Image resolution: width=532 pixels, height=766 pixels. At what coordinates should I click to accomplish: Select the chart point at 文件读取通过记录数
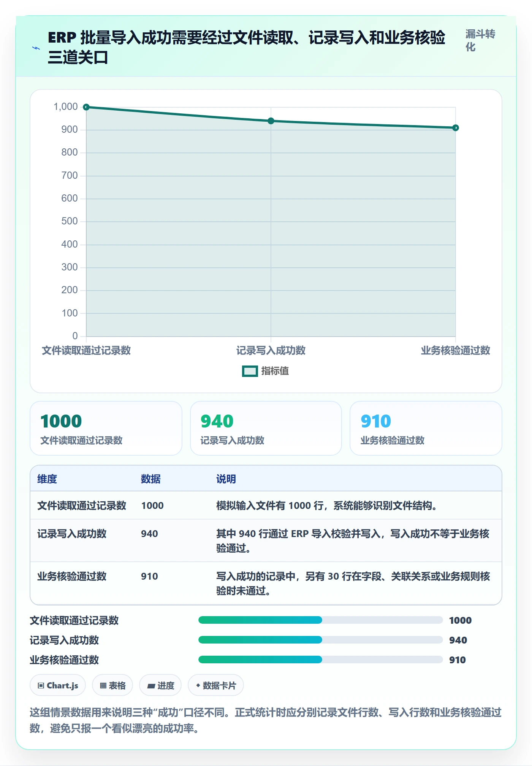[x=86, y=107]
